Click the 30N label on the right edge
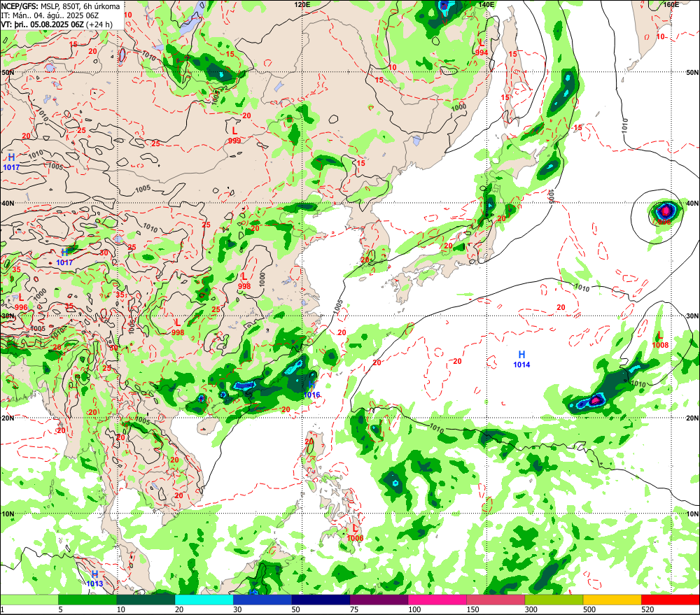Viewport: 700px width, 615px height. 692,316
